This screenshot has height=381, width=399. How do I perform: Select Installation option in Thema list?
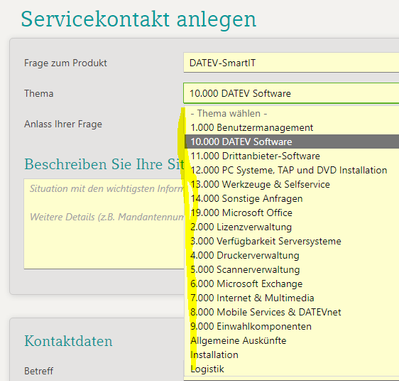coord(292,355)
